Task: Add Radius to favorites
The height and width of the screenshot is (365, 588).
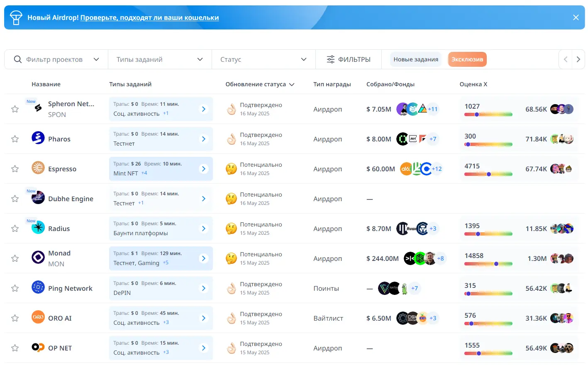Action: (x=15, y=229)
